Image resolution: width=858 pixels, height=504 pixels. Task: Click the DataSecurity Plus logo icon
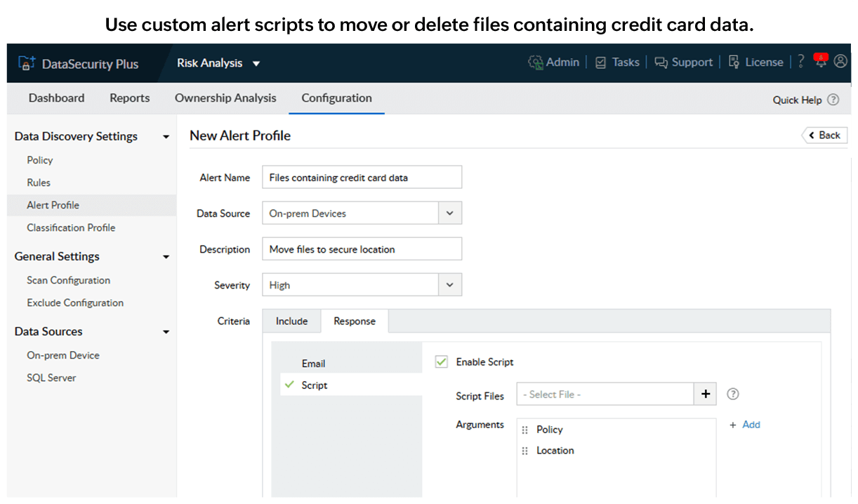27,63
